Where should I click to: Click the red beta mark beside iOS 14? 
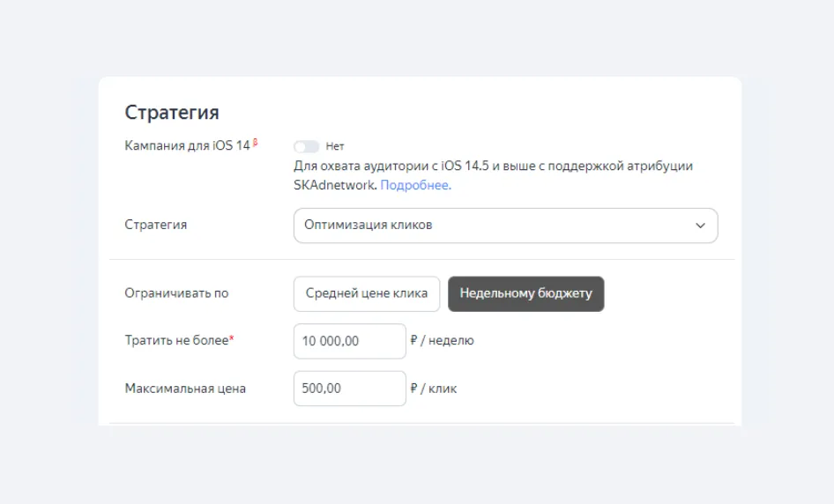tap(256, 142)
